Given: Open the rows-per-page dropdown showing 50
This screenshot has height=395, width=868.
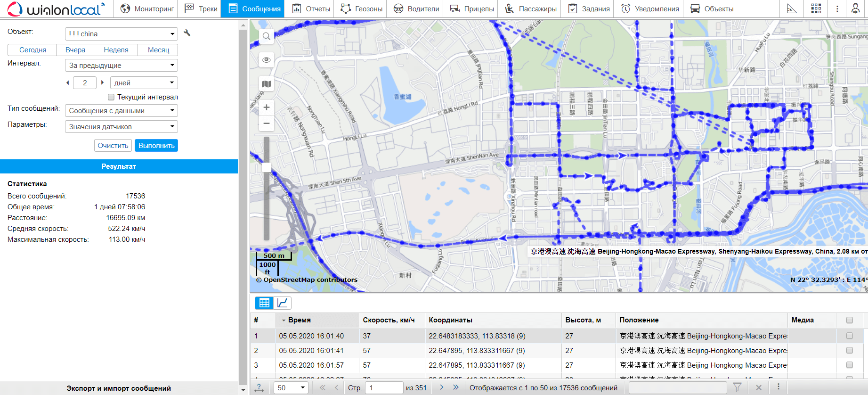Looking at the screenshot, I should click(x=291, y=388).
